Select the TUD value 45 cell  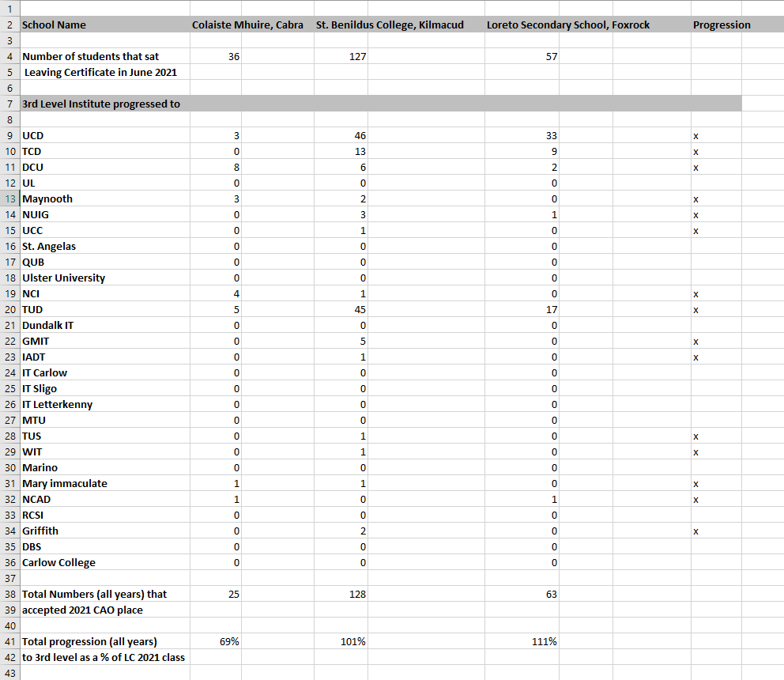tap(360, 309)
